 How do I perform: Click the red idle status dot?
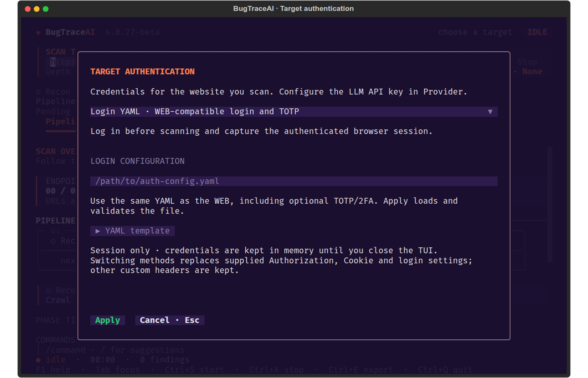coord(38,360)
